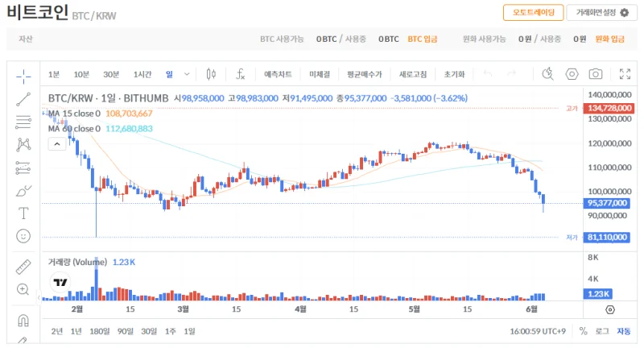Screen dimensions: 644x348
Task: Collapse the indicator legend chevron
Action: coord(57,144)
